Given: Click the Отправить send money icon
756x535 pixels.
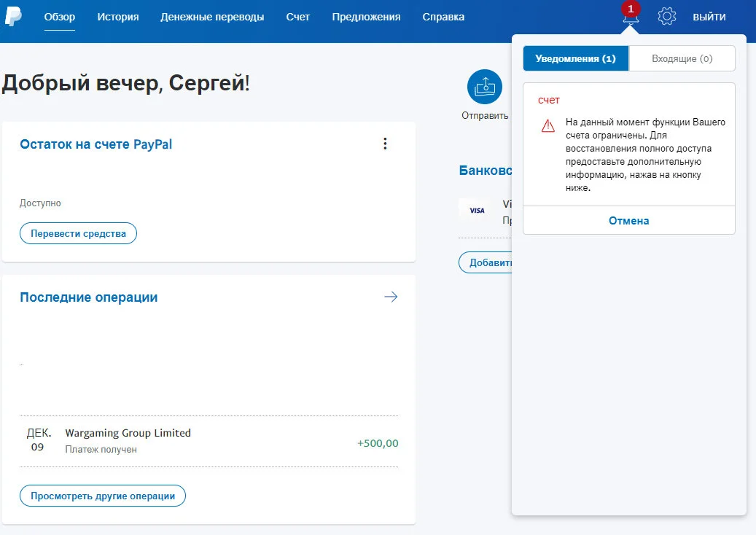Looking at the screenshot, I should [x=485, y=87].
